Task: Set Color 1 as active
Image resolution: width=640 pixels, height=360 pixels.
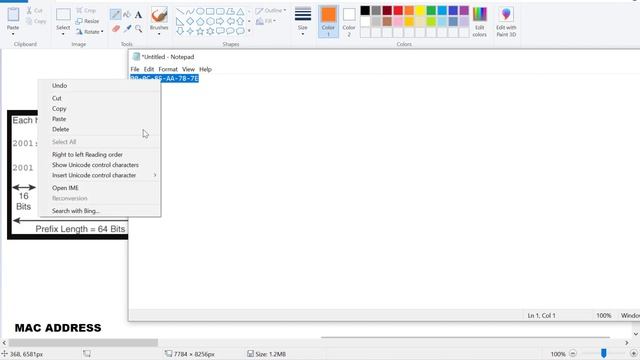Action: tap(328, 22)
